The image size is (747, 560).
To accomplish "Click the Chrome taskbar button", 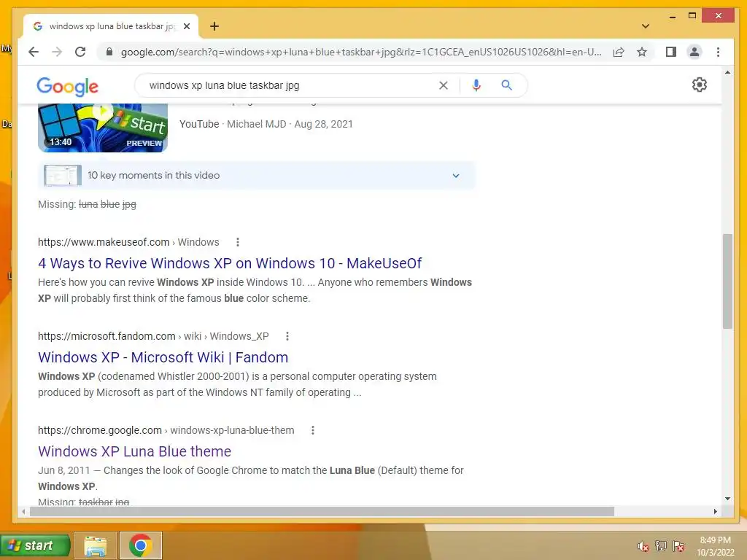I will (141, 545).
